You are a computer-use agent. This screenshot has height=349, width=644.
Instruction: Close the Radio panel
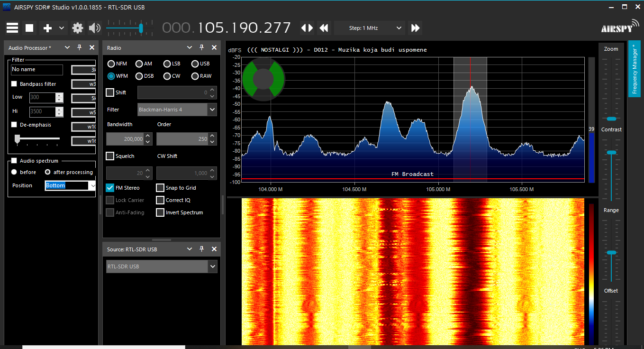[x=214, y=47]
